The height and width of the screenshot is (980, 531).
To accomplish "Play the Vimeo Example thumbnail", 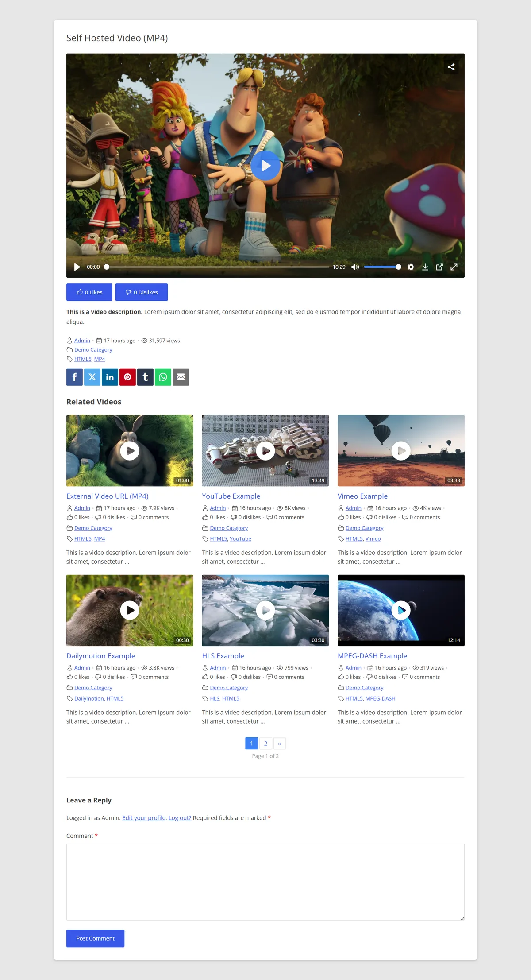I will (x=401, y=451).
